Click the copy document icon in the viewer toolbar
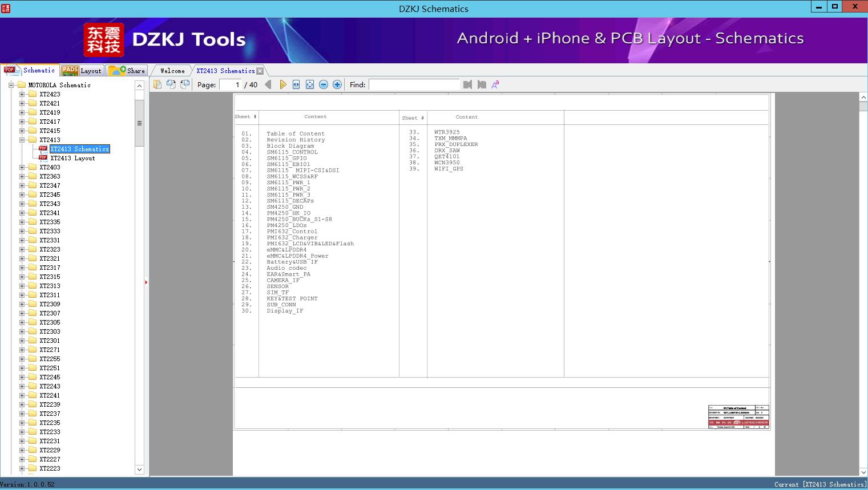This screenshot has height=490, width=868. 157,84
